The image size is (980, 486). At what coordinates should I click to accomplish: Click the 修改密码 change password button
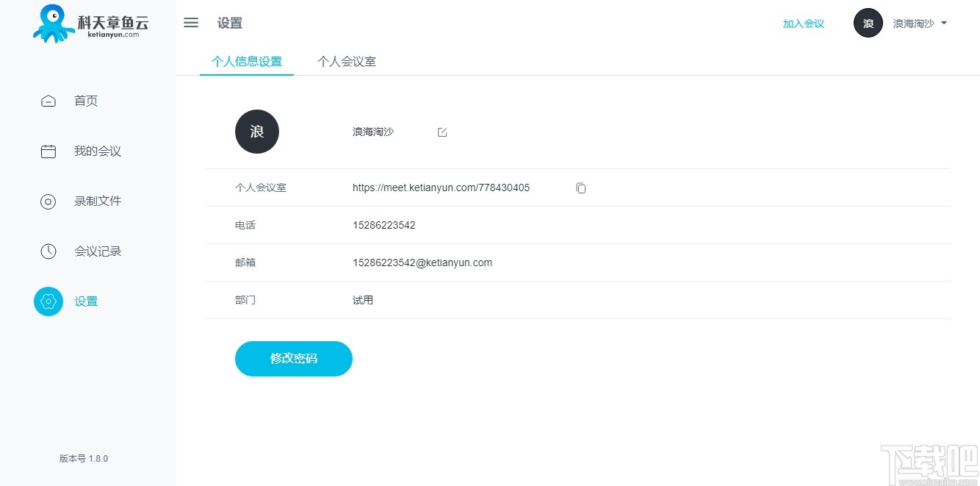[293, 358]
